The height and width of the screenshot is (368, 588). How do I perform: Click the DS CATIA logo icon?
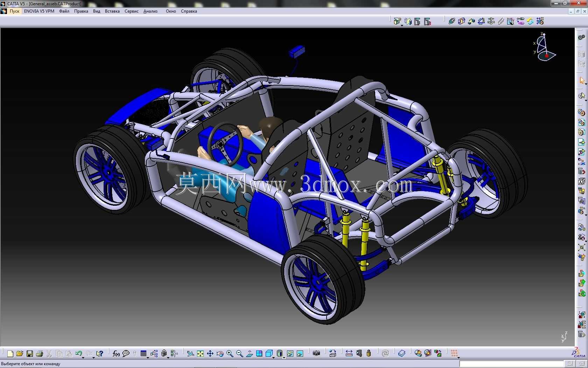(x=579, y=353)
